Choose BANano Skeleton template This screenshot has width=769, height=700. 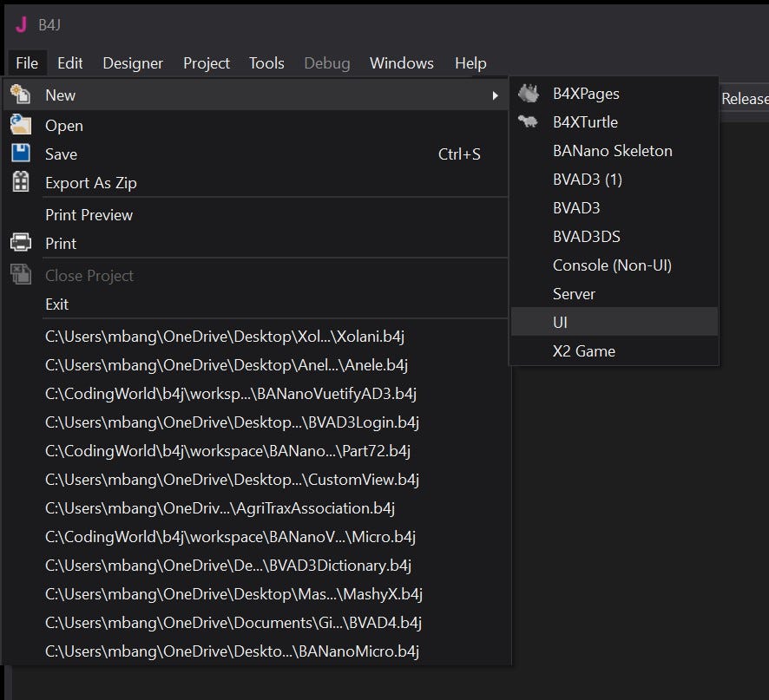[x=612, y=150]
